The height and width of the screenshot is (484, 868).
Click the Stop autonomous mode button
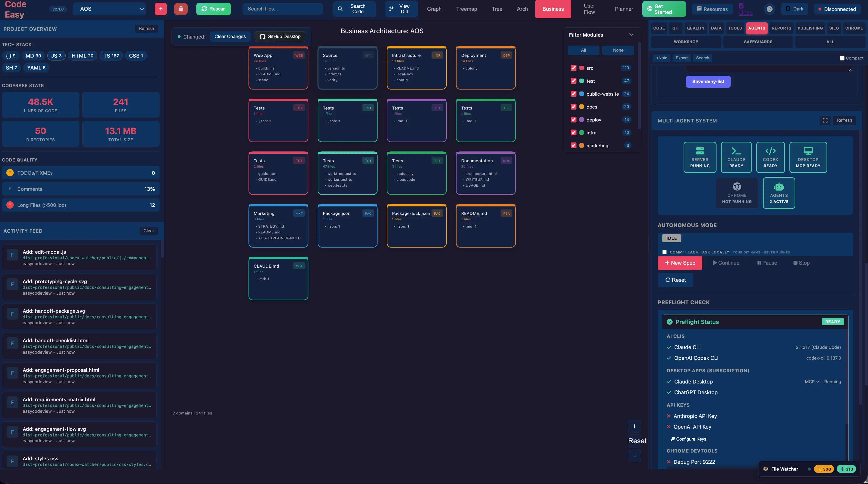801,263
